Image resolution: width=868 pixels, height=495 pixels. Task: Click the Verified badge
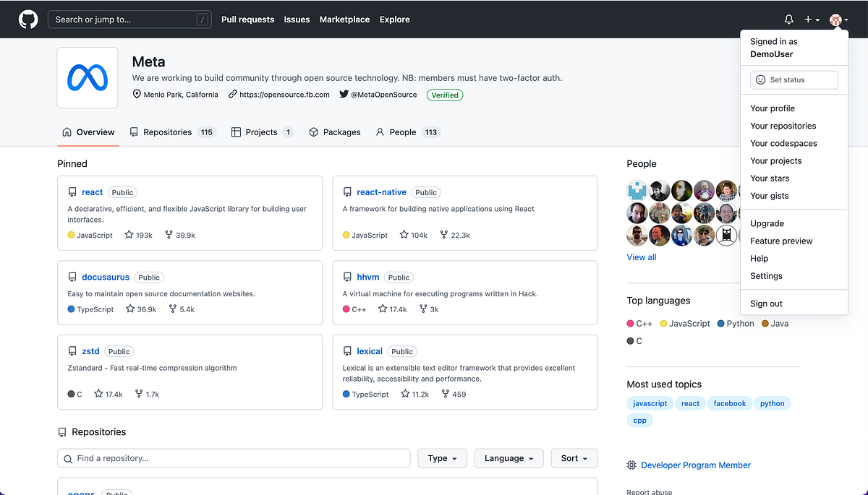click(445, 95)
